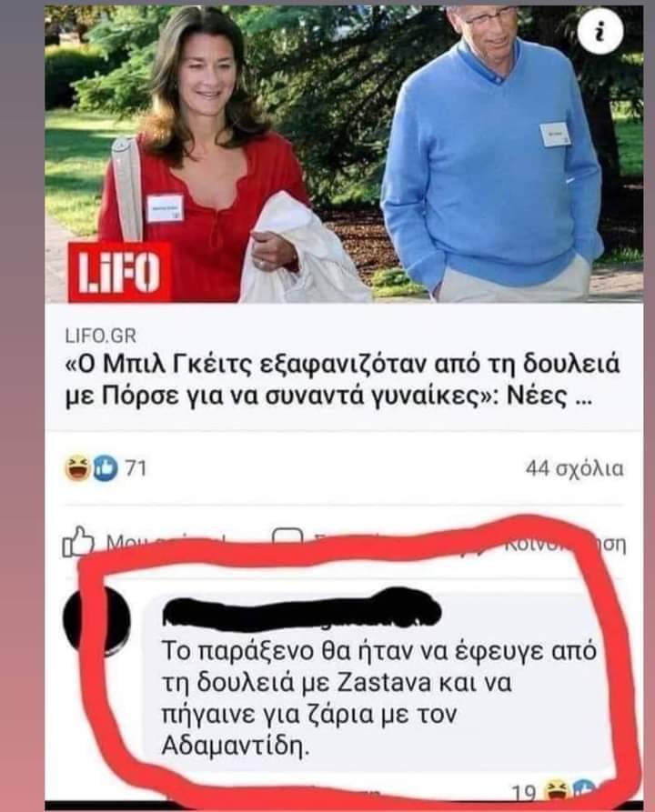Click the blue like reaction icon
This screenshot has width=655, height=812.
[106, 467]
